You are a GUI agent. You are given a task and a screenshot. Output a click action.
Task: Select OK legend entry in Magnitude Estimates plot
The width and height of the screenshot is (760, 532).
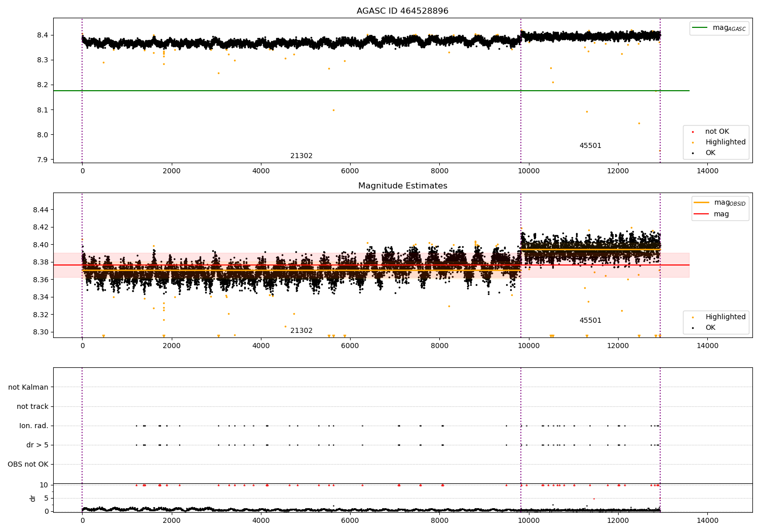710,328
